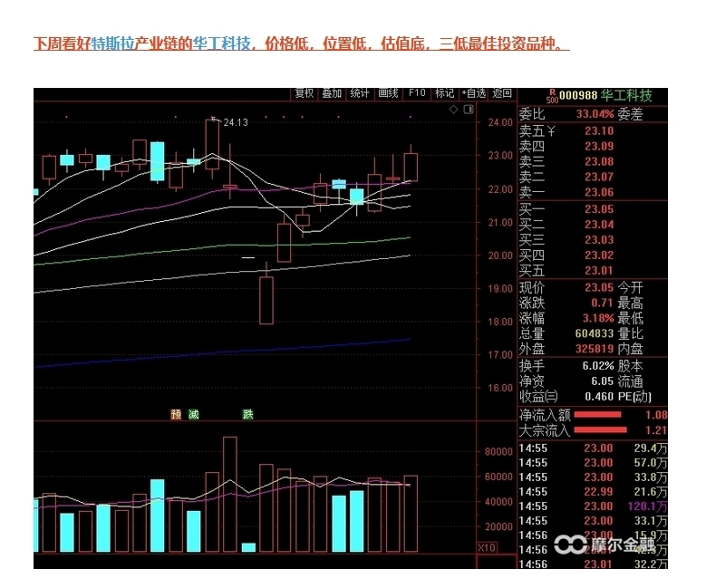706x588 pixels.
Task: Click the 总量 value 604833
Action: click(x=595, y=333)
